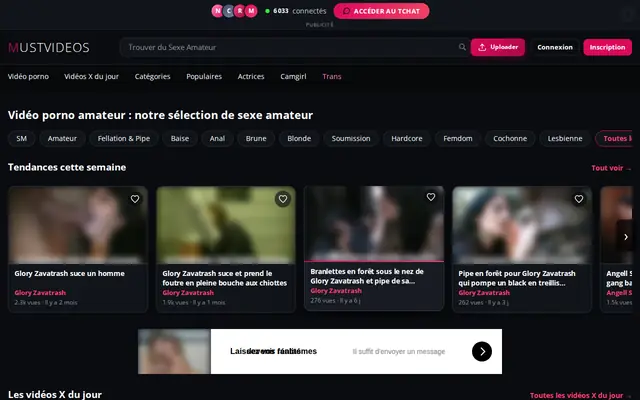640x400 pixels.
Task: Click the ACCÉDER AU TCHAT button
Action: 381,11
